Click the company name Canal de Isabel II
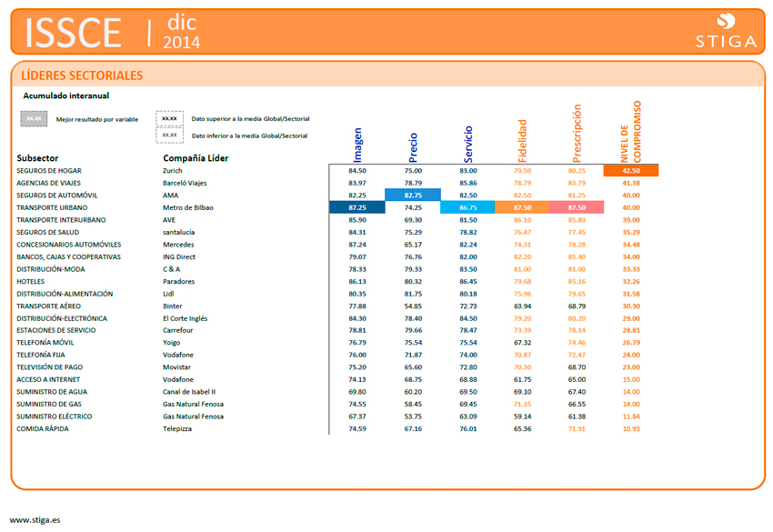 [189, 392]
